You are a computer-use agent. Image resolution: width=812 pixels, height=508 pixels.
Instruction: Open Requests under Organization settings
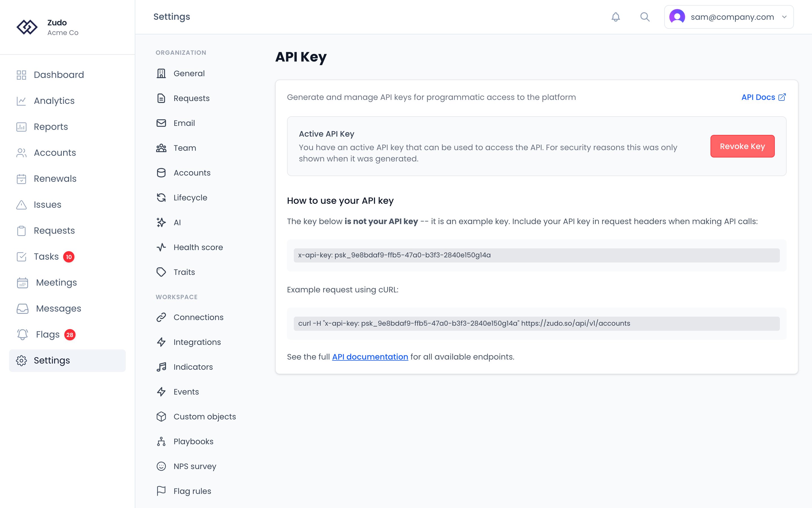click(183, 98)
